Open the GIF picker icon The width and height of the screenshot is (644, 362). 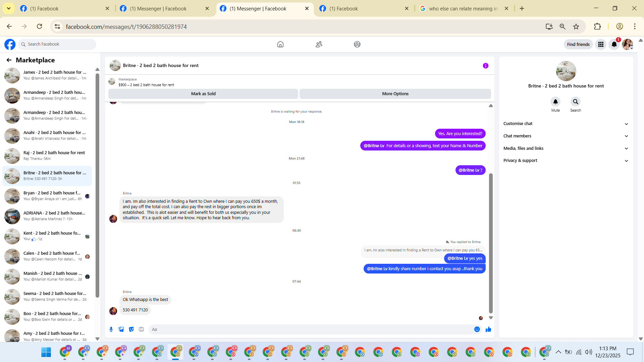pyautogui.click(x=141, y=329)
